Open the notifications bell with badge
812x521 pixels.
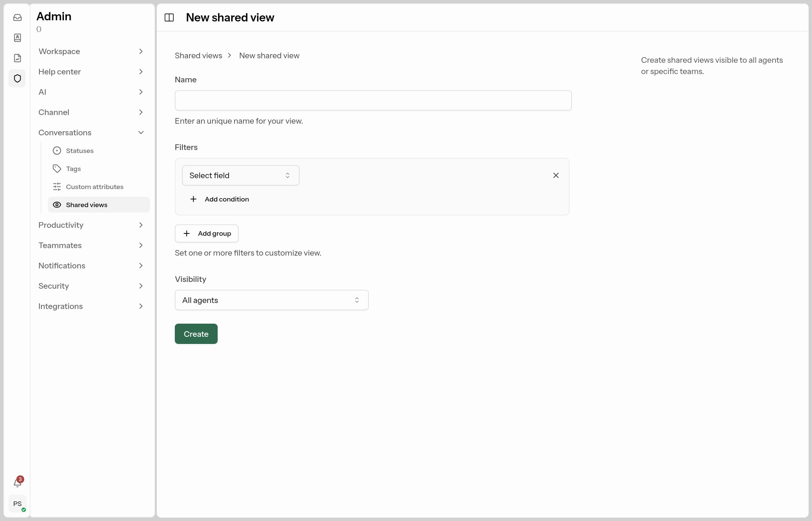tap(18, 482)
